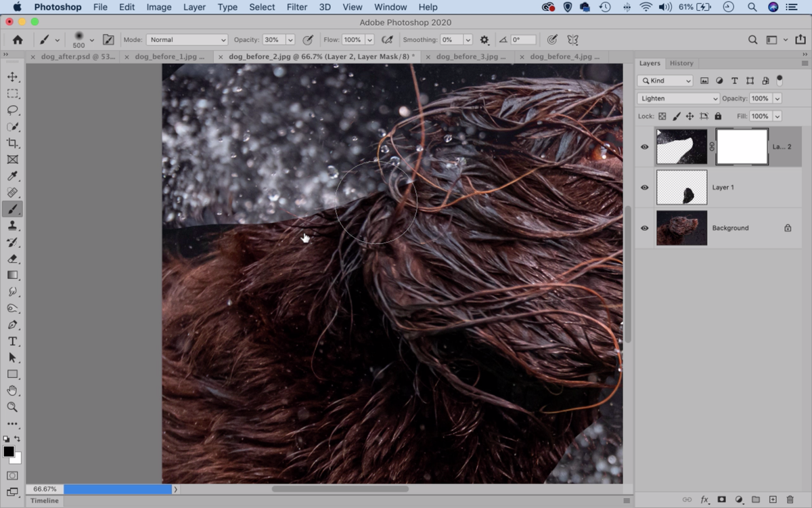This screenshot has width=812, height=508.
Task: Switch to the Eraser tool
Action: tap(14, 258)
